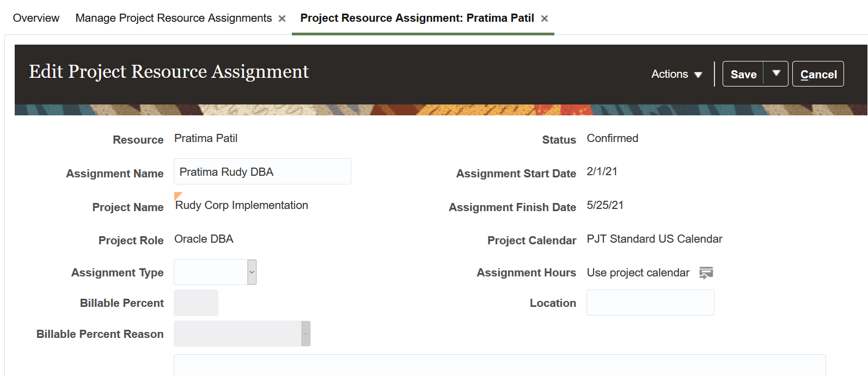Screen dimensions: 868x376
Task: Click the Rudy Corp Implementation project name
Action: tap(241, 205)
